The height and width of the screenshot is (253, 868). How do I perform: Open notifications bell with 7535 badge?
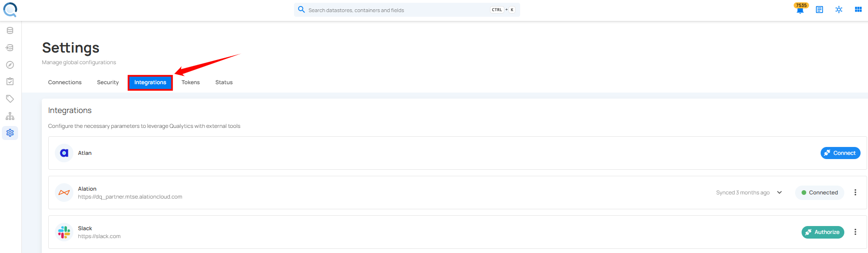pyautogui.click(x=800, y=9)
